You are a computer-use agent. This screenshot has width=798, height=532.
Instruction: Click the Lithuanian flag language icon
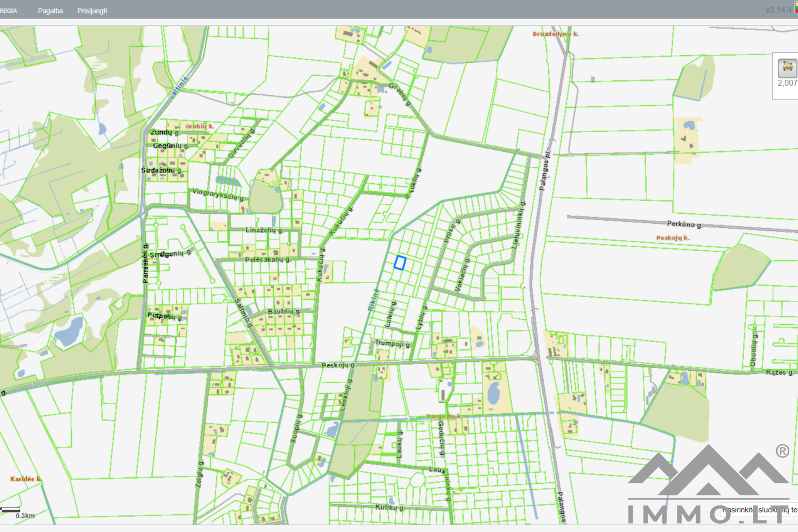coord(796,7)
